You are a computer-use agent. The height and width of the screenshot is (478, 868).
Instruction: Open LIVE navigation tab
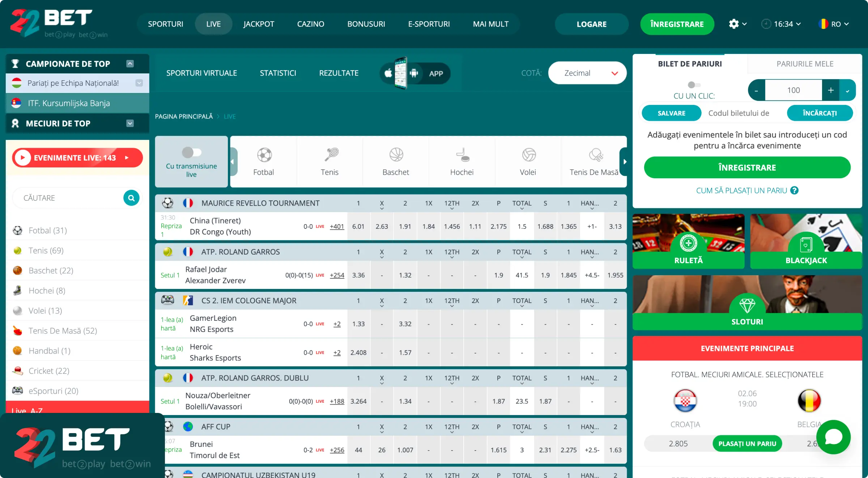pos(213,24)
